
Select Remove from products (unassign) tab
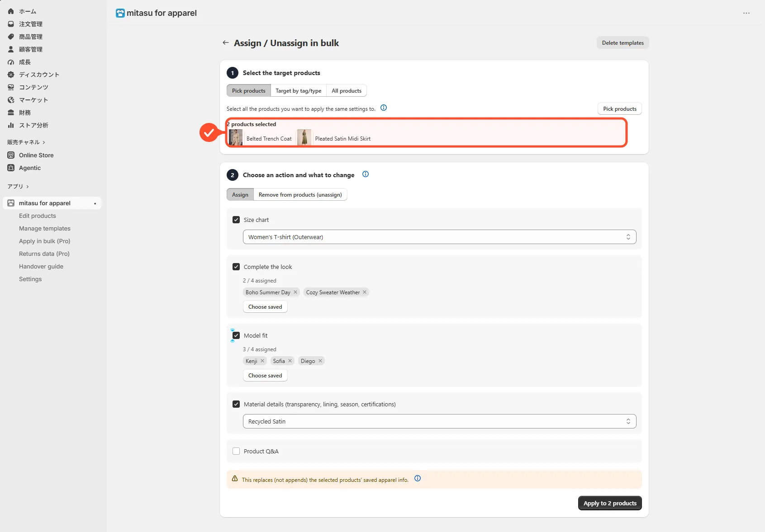[300, 195]
